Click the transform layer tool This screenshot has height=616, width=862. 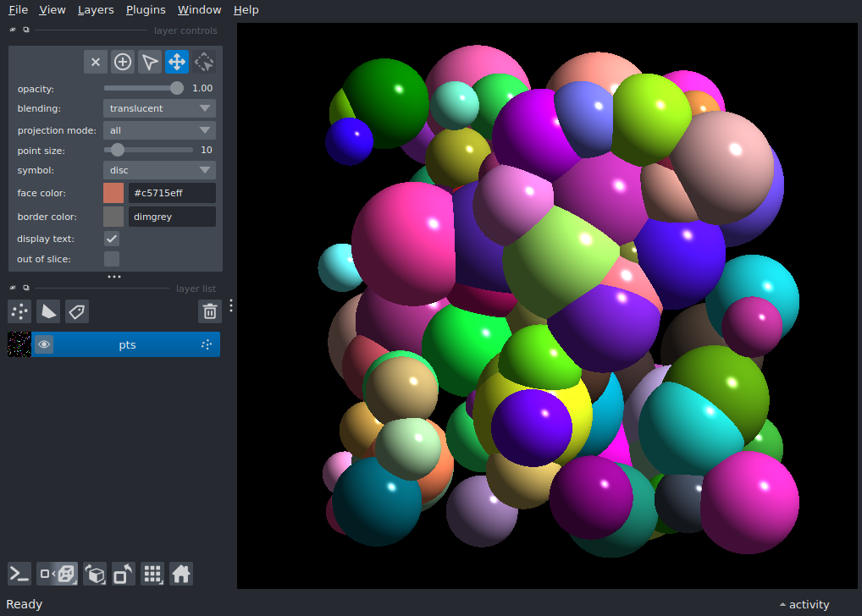[204, 62]
